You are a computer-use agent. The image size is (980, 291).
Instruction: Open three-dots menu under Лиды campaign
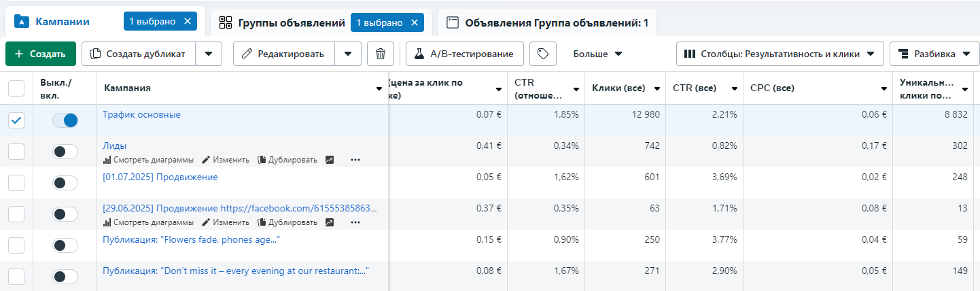click(355, 160)
